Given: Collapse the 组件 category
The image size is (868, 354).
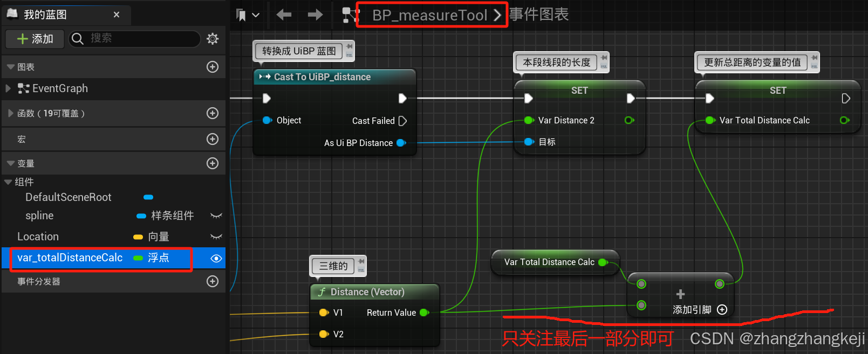Looking at the screenshot, I should click(8, 182).
